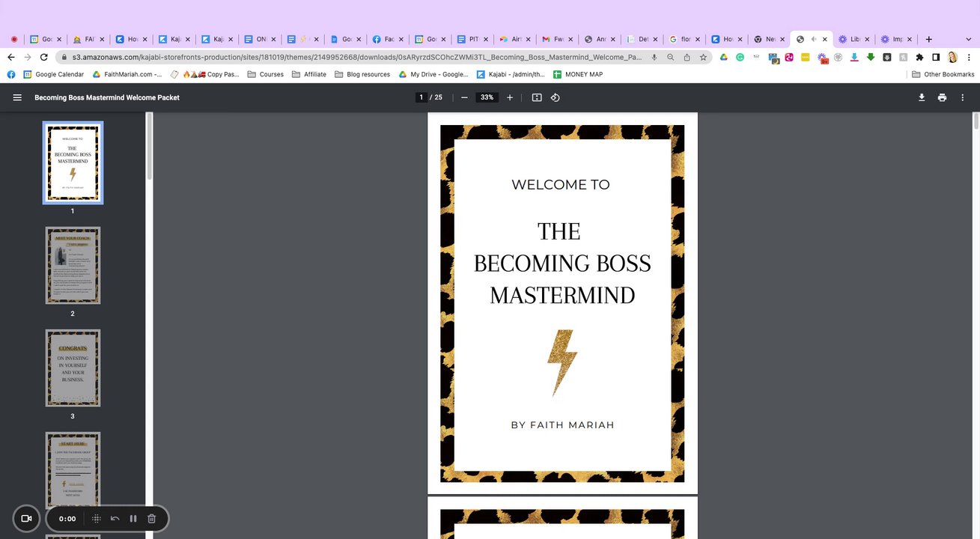Open a new browser tab

pos(928,39)
